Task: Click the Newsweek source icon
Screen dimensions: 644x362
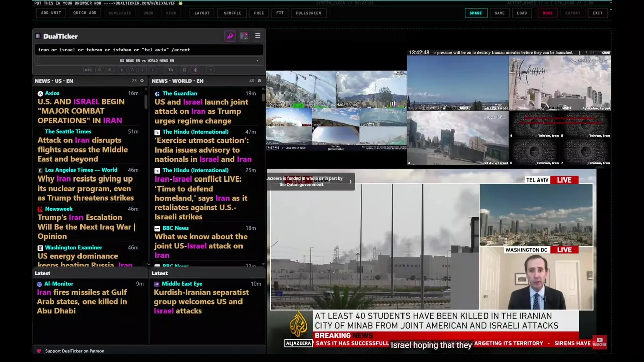Action: [x=40, y=209]
